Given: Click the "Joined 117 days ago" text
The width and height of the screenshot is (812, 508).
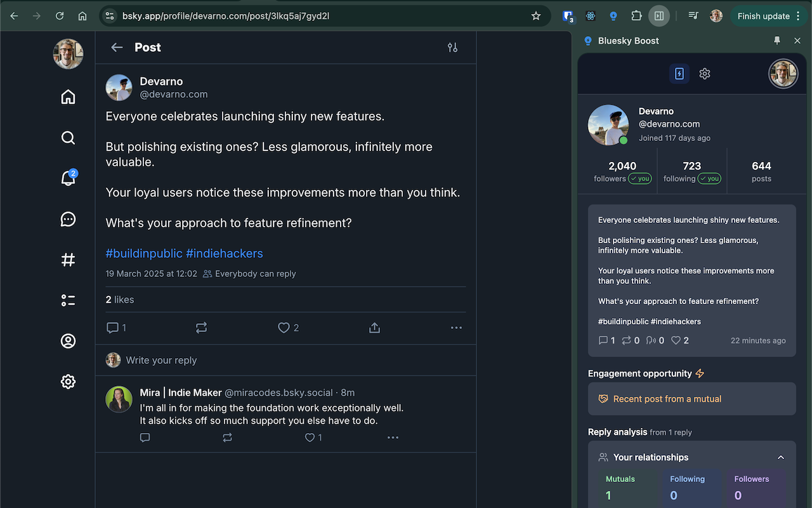Looking at the screenshot, I should [x=674, y=138].
